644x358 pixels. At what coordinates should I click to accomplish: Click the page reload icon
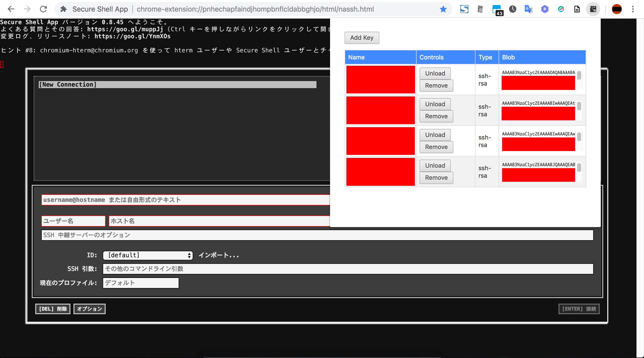[43, 9]
